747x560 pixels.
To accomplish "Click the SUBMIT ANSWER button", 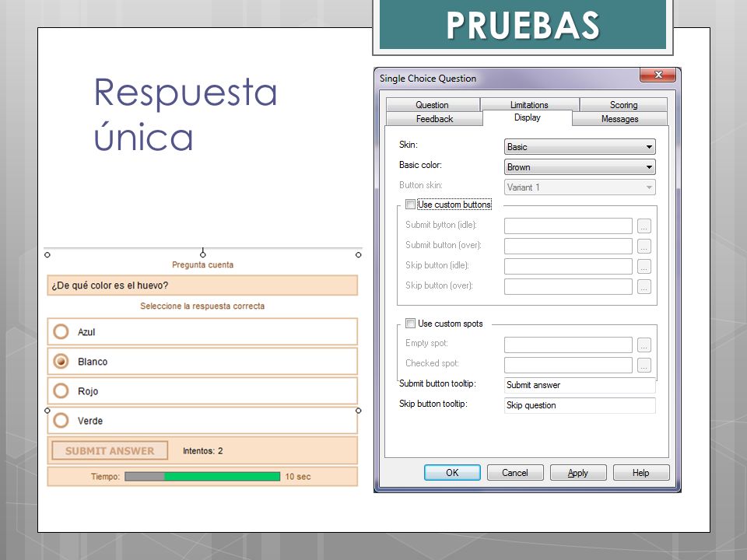I will tap(110, 450).
